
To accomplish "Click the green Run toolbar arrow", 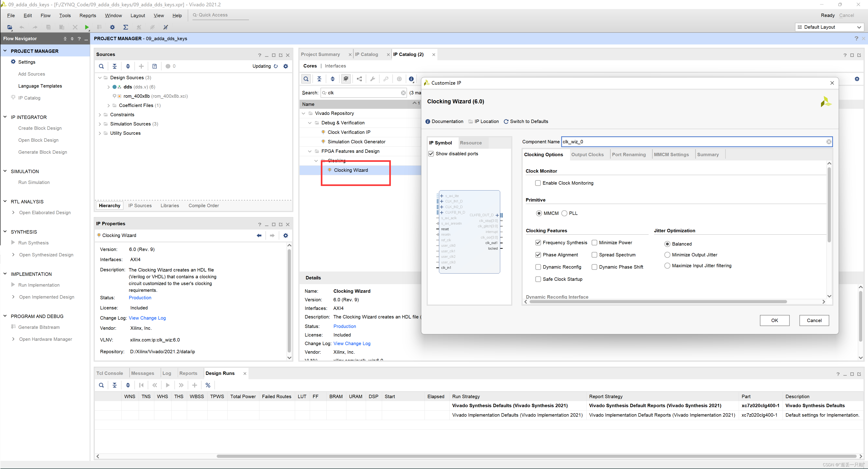I will pos(87,27).
